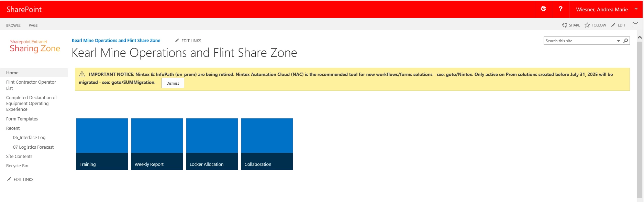Open the 07 Logistics Forecast link
The height and width of the screenshot is (202, 644).
tap(33, 147)
